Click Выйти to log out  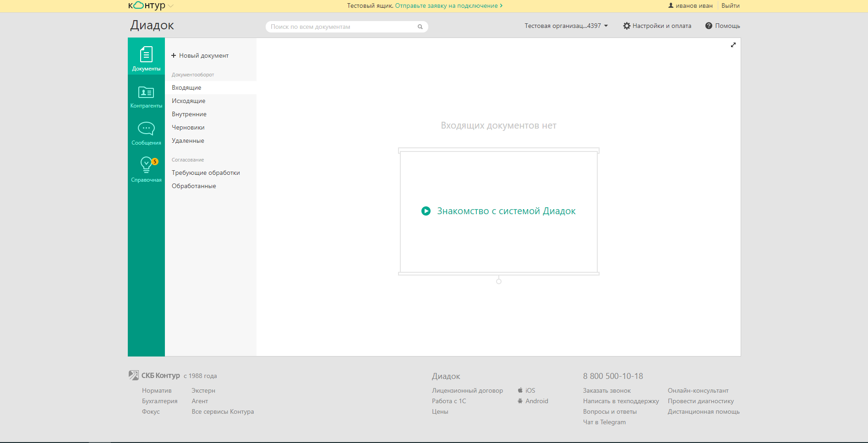point(731,5)
